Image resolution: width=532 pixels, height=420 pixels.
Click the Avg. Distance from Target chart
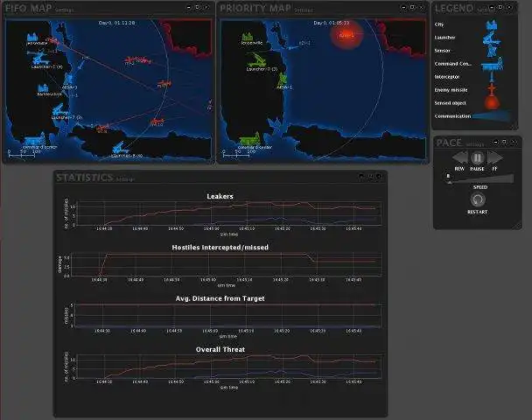tap(227, 316)
